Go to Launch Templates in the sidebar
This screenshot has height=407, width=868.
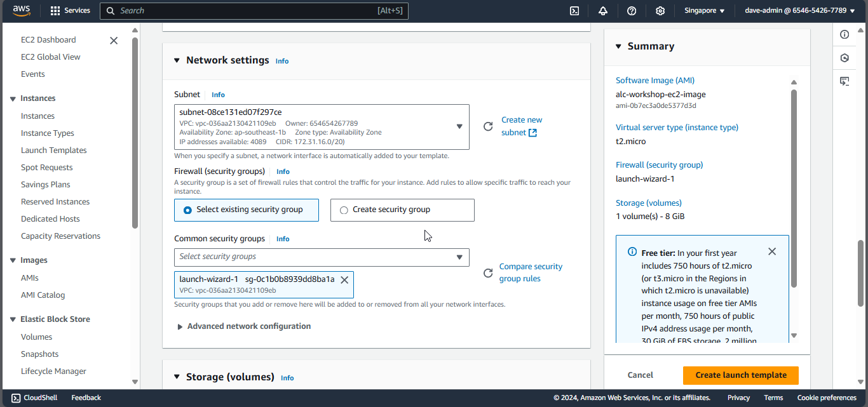click(54, 150)
